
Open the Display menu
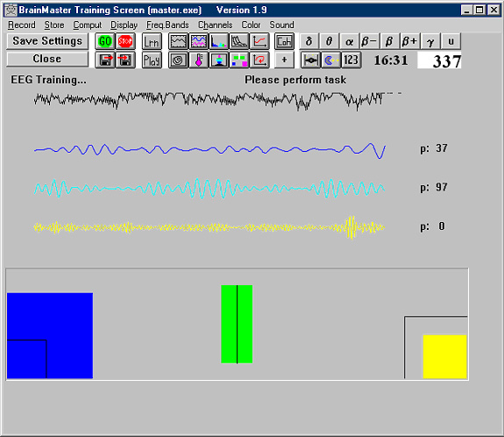point(124,25)
